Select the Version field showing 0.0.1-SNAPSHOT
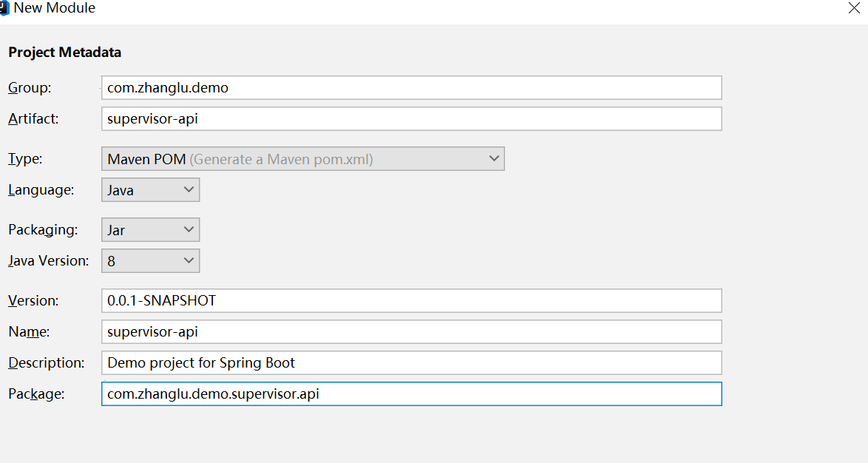Viewport: 868px width, 463px height. pos(411,300)
